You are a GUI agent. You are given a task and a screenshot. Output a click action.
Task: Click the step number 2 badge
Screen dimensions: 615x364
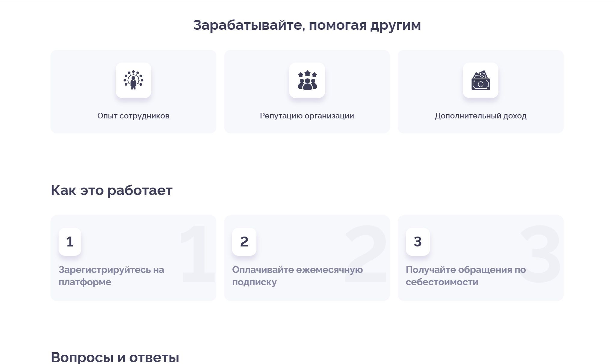click(244, 242)
